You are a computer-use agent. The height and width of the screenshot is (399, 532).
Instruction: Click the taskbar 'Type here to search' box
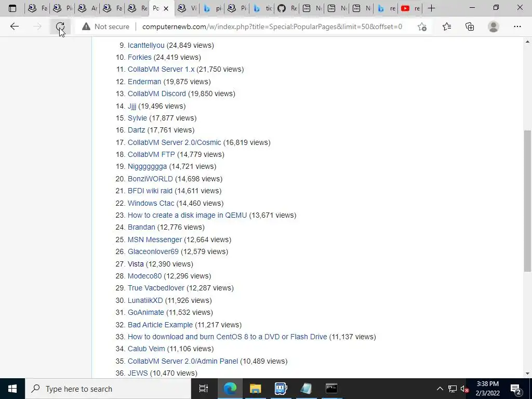tap(108, 389)
